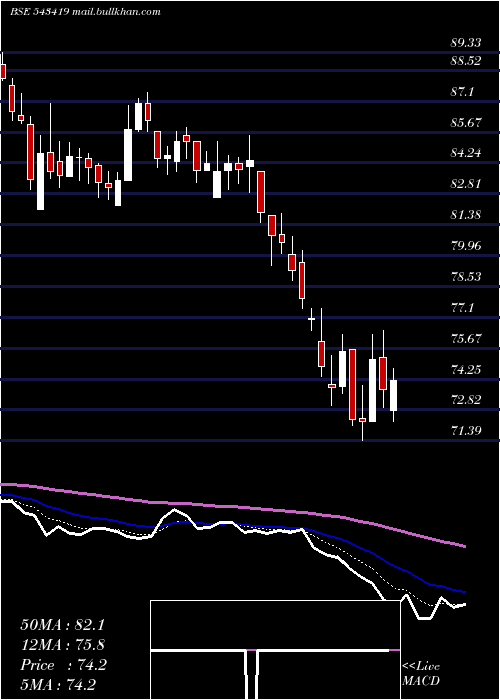This screenshot has width=500, height=700.
Task: Click the 82.81 price level label
Action: [x=467, y=184]
